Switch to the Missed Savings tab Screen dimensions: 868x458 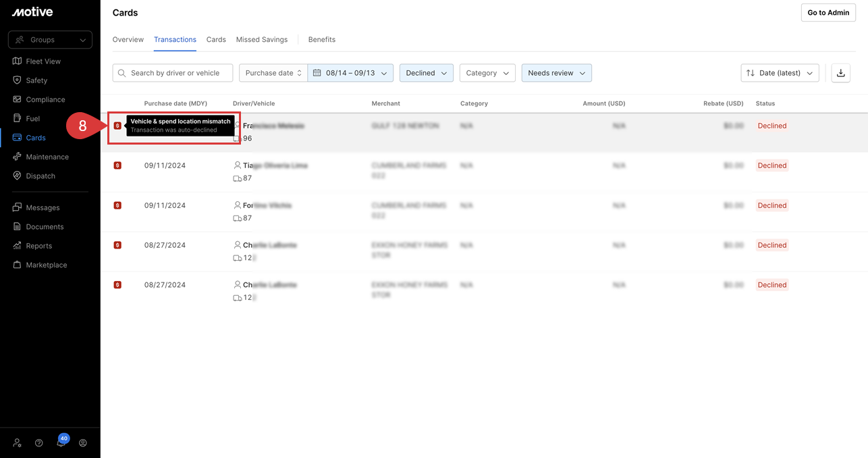point(262,40)
